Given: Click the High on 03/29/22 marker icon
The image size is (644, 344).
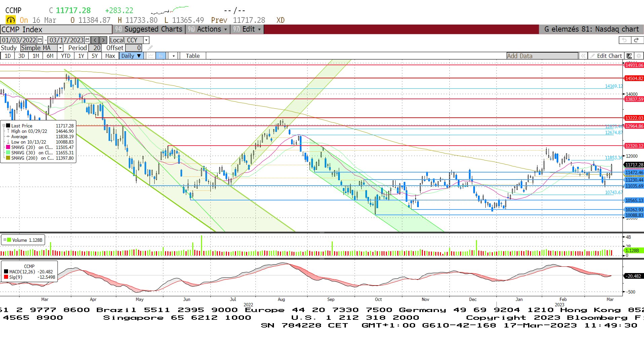Looking at the screenshot, I should 8,131.
